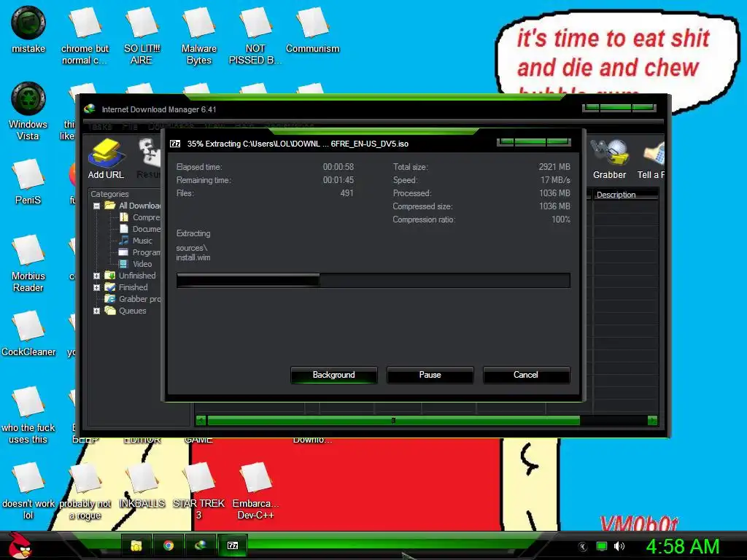Select the Grabber projects tree item

coord(133,299)
